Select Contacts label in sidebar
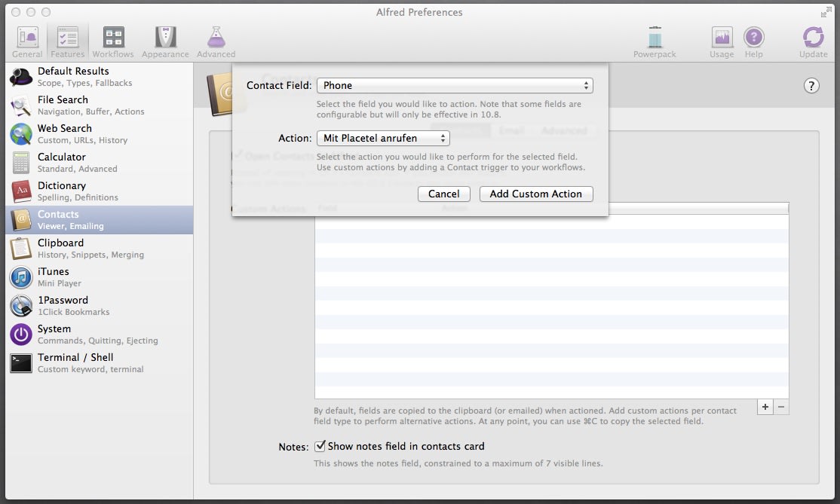This screenshot has width=840, height=504. (58, 214)
